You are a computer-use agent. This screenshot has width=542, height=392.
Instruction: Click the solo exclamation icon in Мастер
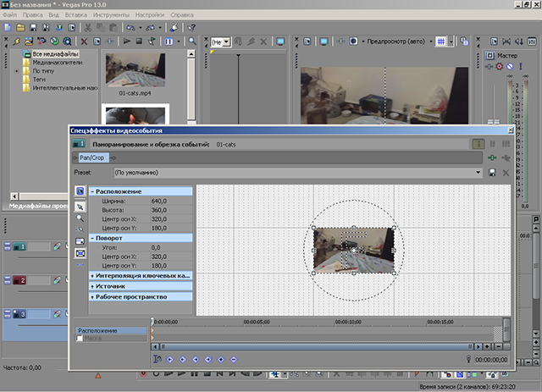point(521,66)
